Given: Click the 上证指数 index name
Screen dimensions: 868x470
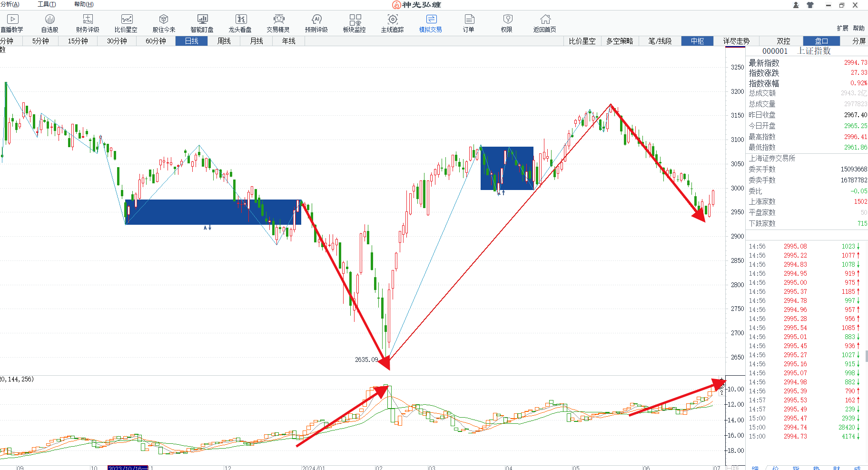Looking at the screenshot, I should tap(814, 51).
